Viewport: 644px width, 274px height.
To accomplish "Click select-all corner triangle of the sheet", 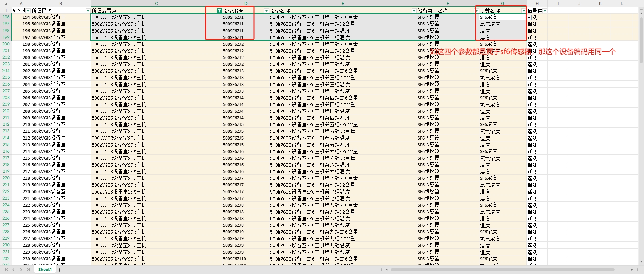I will pyautogui.click(x=6, y=4).
